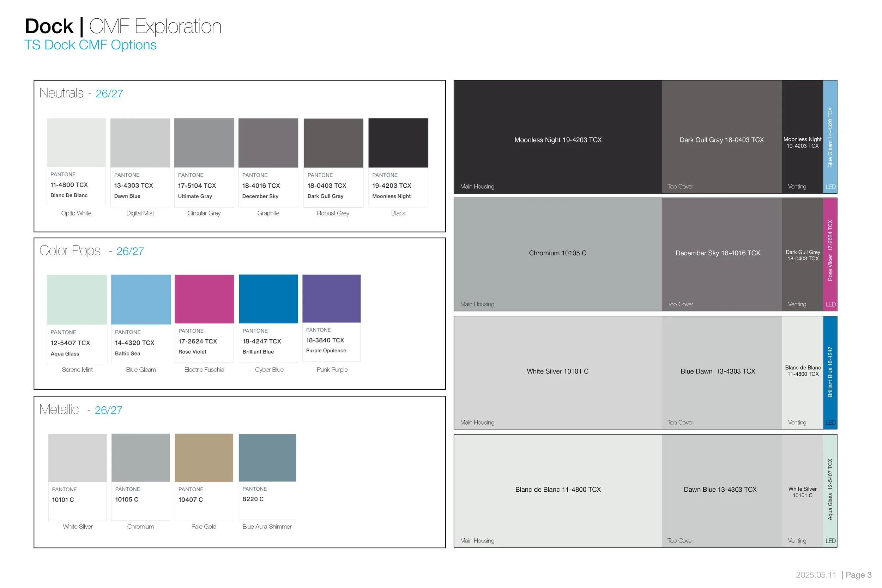Viewport: 882px width, 588px height.
Task: Click the Ultimate Gray Circular Grey swatch
Action: (204, 143)
